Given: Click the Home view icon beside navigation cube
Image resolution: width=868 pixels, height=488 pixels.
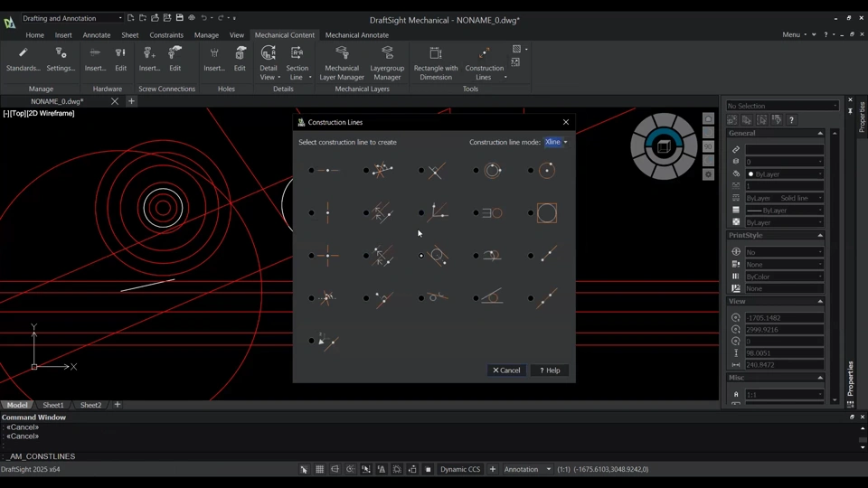Looking at the screenshot, I should (708, 119).
